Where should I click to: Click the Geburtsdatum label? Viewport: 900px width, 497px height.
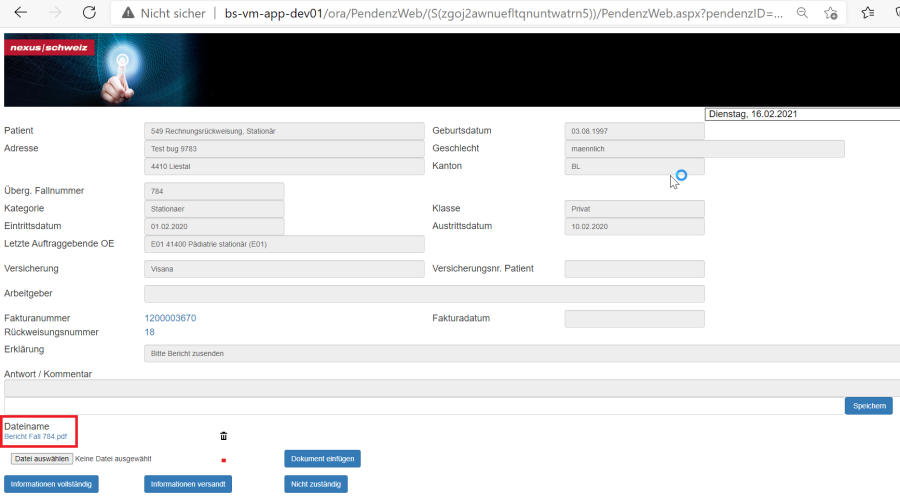click(461, 131)
